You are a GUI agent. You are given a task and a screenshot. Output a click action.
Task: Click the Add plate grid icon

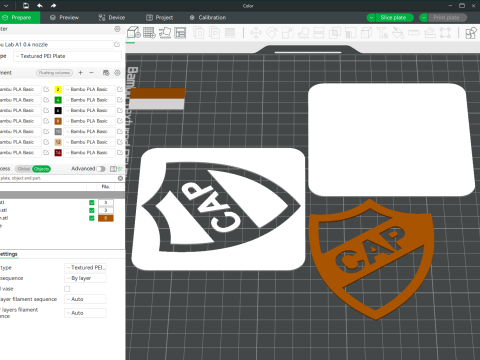point(149,33)
